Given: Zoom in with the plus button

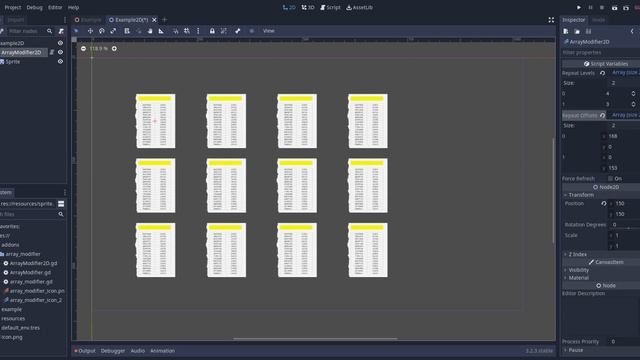Looking at the screenshot, I should [114, 49].
